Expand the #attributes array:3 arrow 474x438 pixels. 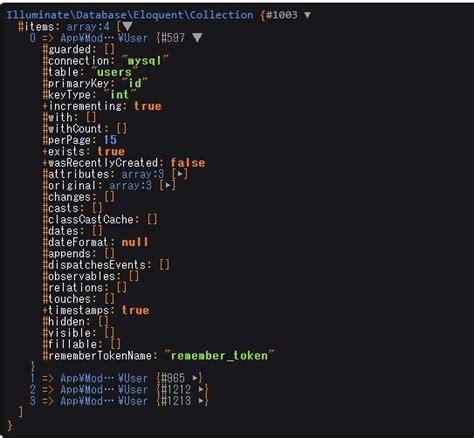180,174
